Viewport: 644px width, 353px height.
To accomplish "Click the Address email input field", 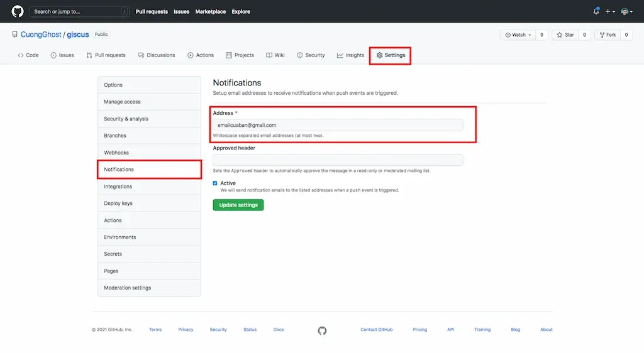I will (x=338, y=125).
